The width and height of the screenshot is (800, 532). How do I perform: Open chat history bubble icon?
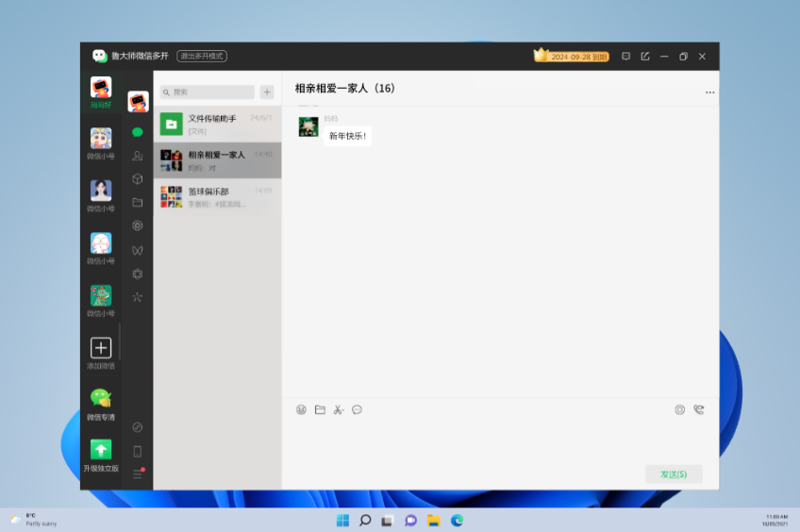click(x=357, y=409)
